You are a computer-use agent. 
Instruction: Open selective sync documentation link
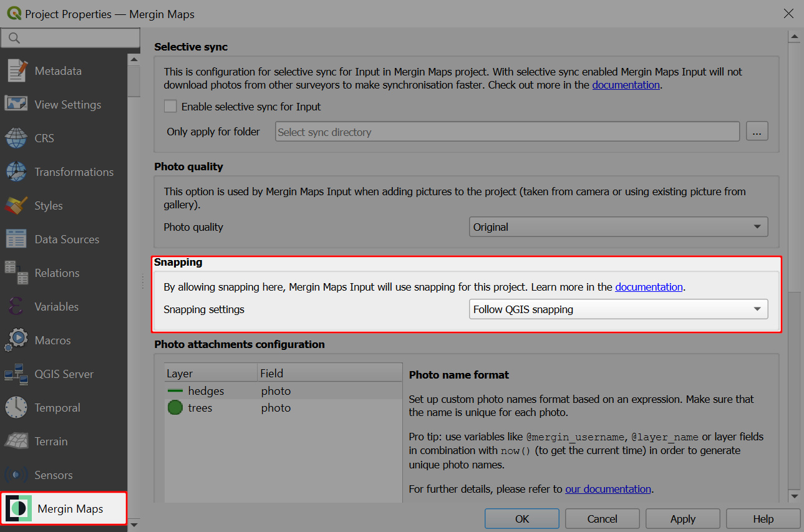tap(626, 85)
